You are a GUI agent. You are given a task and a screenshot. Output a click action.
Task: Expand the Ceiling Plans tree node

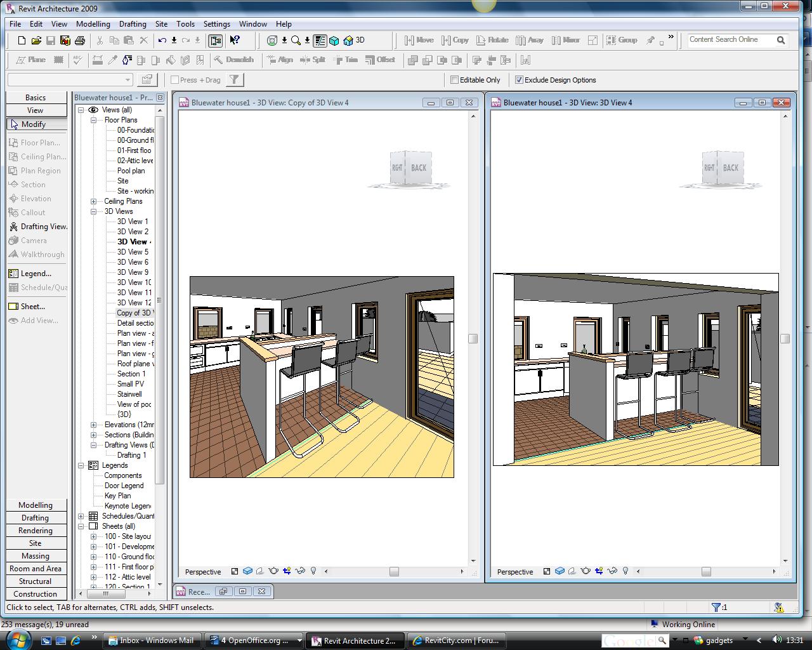point(94,201)
